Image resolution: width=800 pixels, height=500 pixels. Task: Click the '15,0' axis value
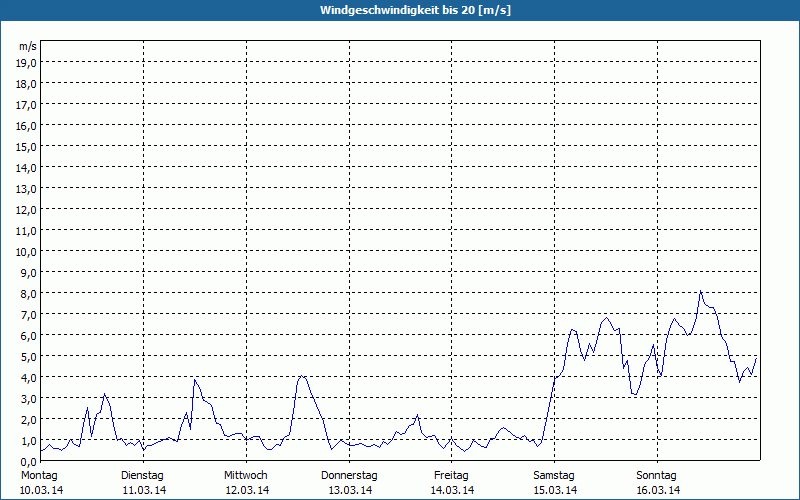click(x=27, y=147)
